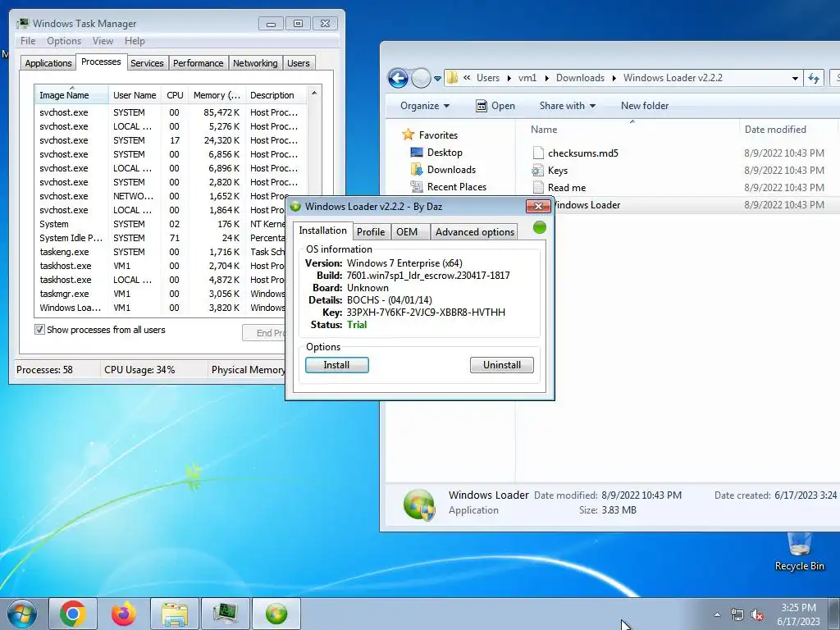Toggle Show processes from all users

(39, 330)
